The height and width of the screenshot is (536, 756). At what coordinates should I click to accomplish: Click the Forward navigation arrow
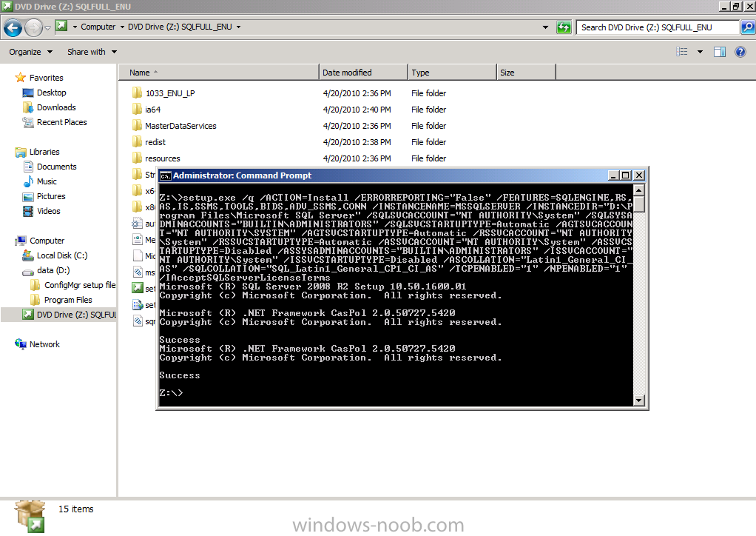click(33, 27)
